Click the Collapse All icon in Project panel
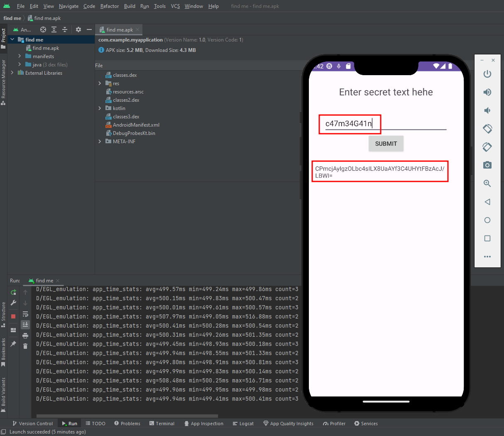Screen dimensions: 504x436 [x=65, y=29]
